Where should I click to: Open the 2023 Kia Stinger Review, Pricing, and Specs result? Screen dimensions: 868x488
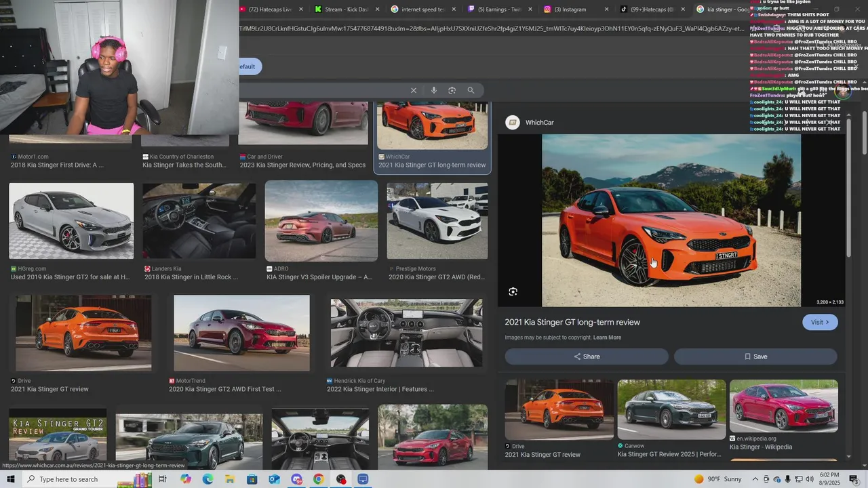(302, 165)
